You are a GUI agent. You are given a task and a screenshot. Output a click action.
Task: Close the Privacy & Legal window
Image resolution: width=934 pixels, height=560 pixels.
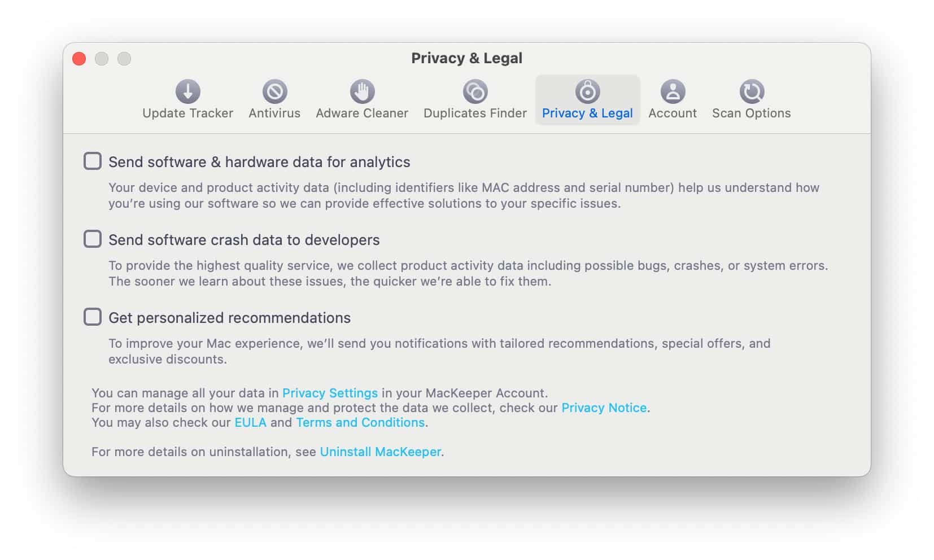click(79, 59)
